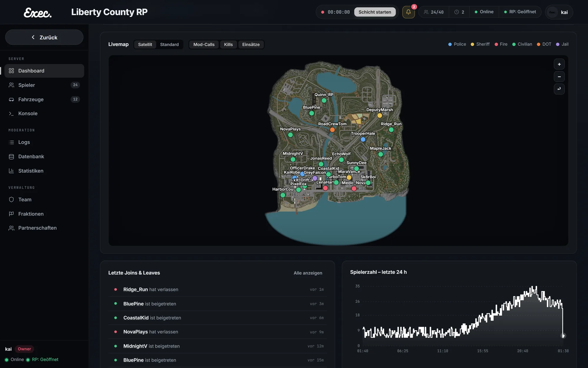The image size is (588, 368).
Task: Open Team management
Action: 44,200
